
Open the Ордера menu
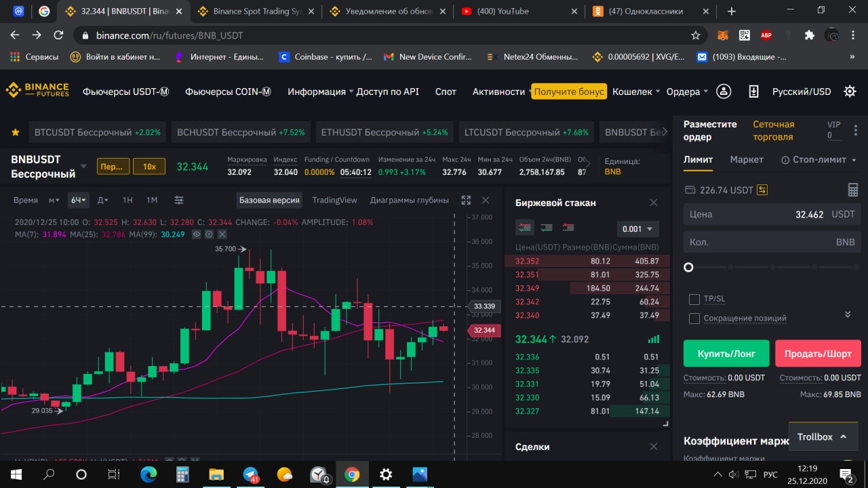pyautogui.click(x=687, y=91)
